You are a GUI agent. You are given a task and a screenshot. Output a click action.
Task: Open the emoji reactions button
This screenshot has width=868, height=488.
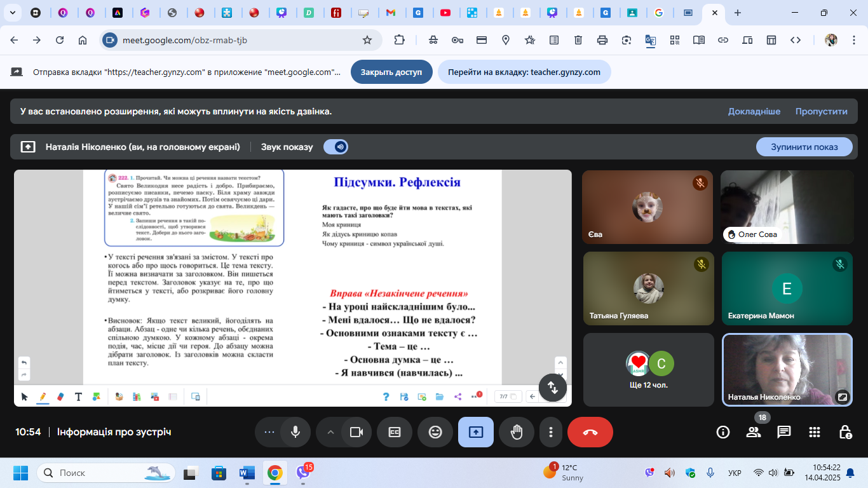click(435, 432)
